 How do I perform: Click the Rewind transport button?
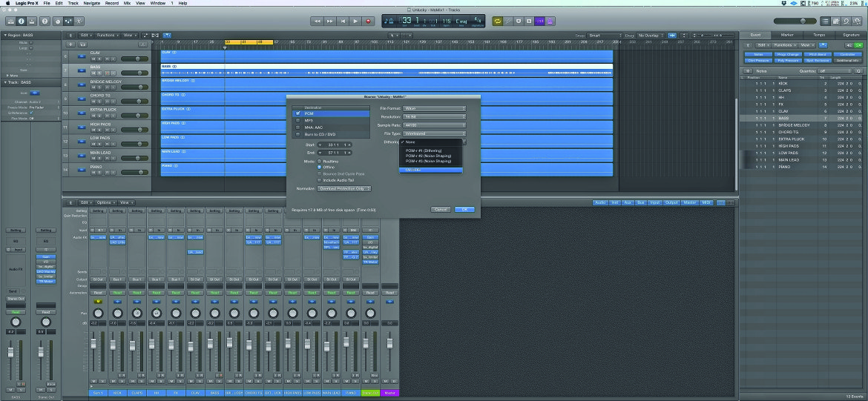pos(317,21)
